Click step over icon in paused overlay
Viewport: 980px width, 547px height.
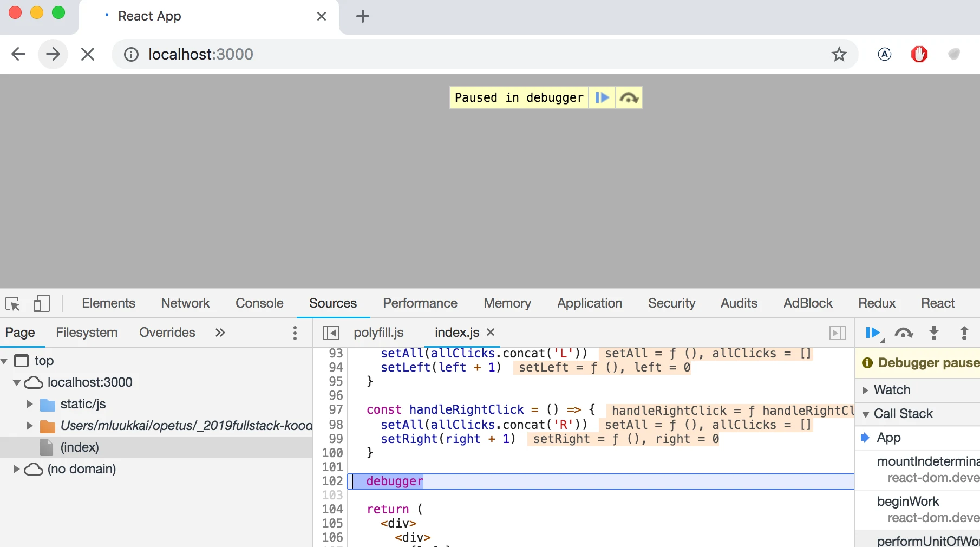click(629, 98)
